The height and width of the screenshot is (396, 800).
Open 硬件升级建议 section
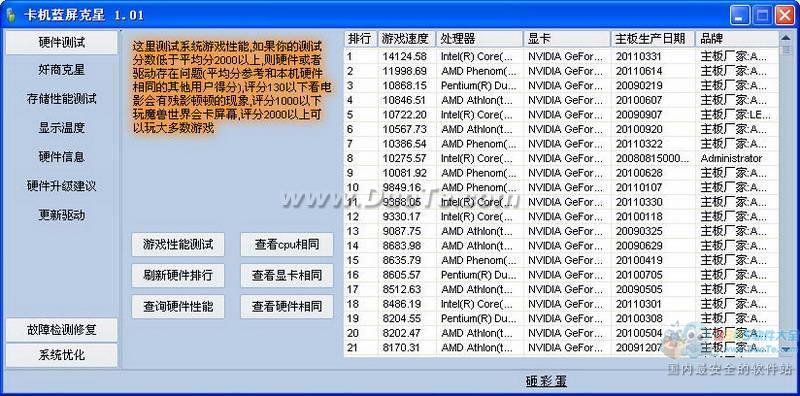tap(61, 186)
